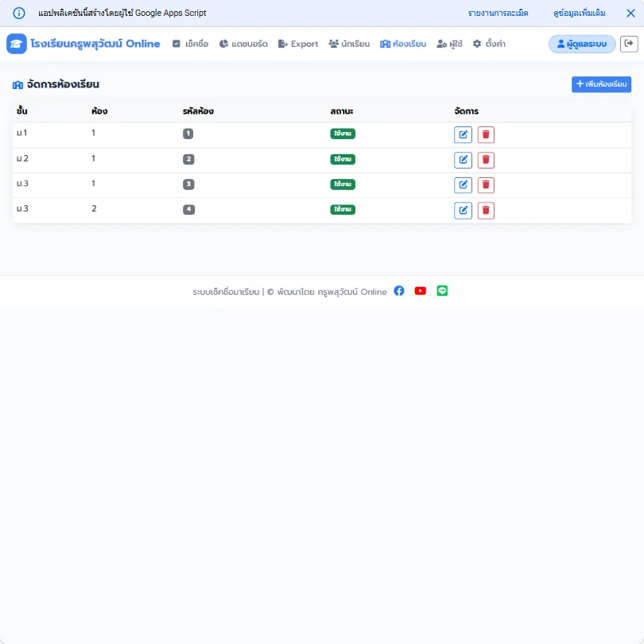Open the Facebook link in footer
This screenshot has width=644, height=644.
pos(399,291)
